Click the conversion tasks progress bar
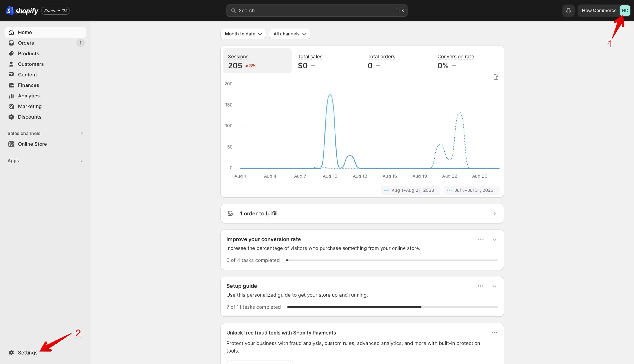This screenshot has height=364, width=634. point(392,260)
